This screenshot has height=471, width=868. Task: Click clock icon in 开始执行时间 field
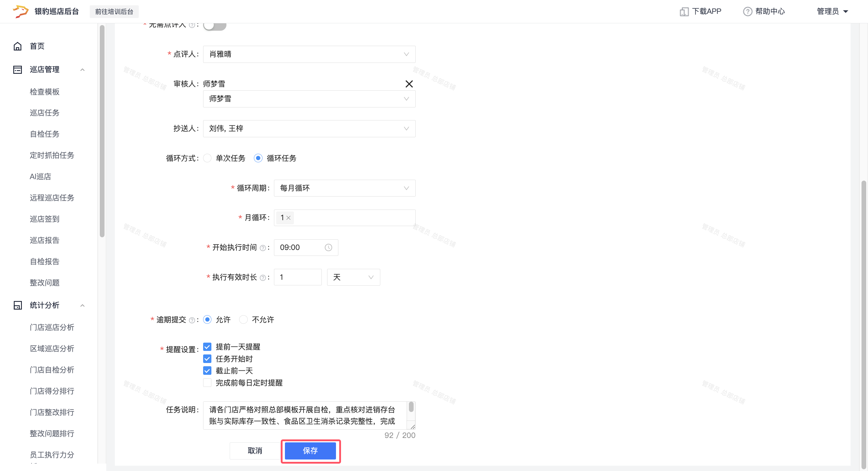point(328,248)
